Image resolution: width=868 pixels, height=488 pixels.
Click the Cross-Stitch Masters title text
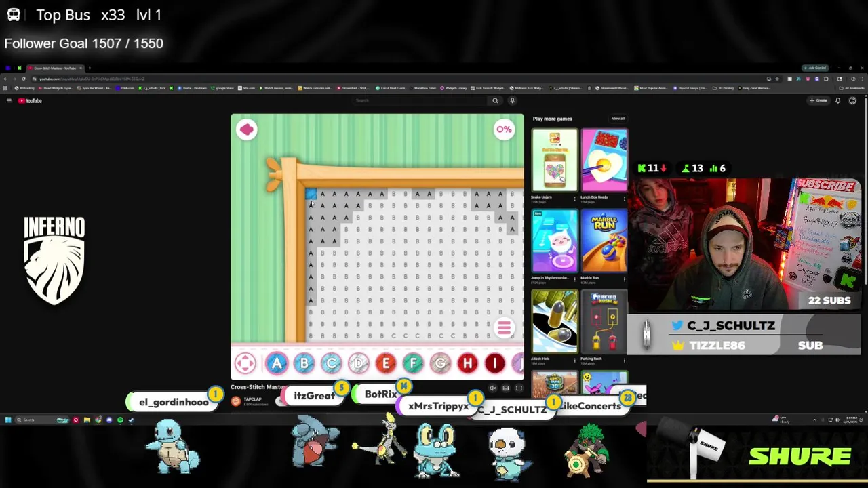point(258,388)
